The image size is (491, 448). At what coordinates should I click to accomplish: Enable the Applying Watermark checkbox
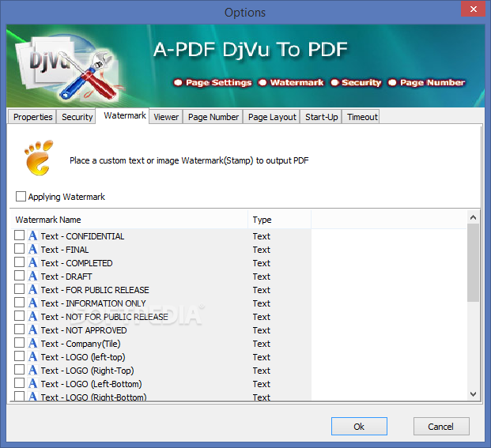(x=21, y=197)
